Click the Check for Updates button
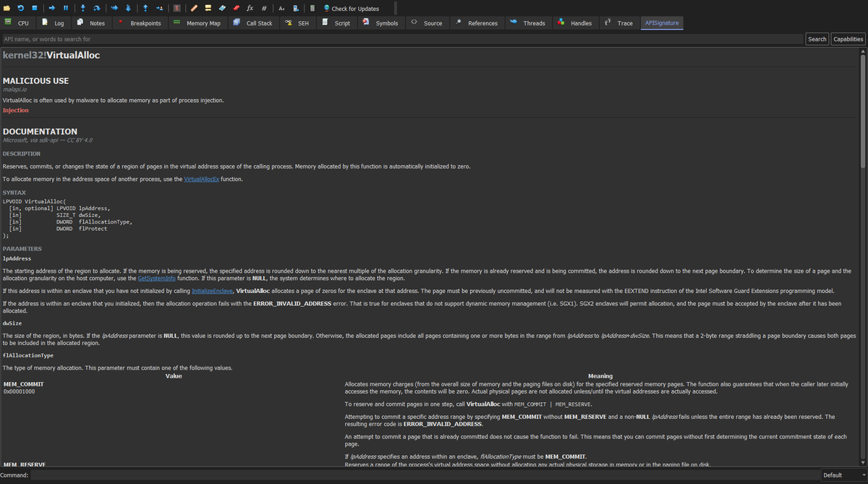Viewport: 868px width, 484px height. (352, 8)
